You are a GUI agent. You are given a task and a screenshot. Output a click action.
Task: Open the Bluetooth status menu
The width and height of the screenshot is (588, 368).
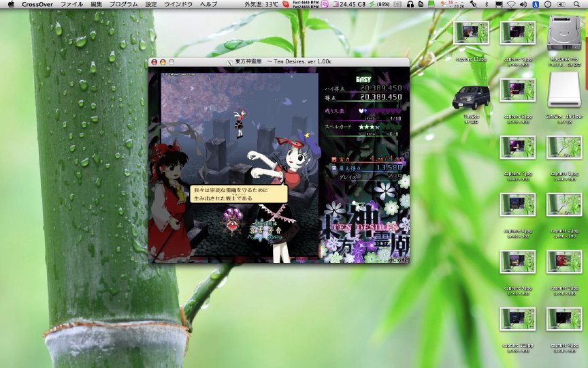487,4
